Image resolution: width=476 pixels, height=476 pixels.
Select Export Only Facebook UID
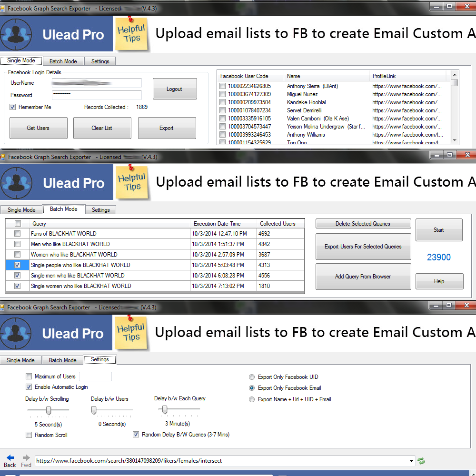[x=252, y=377]
